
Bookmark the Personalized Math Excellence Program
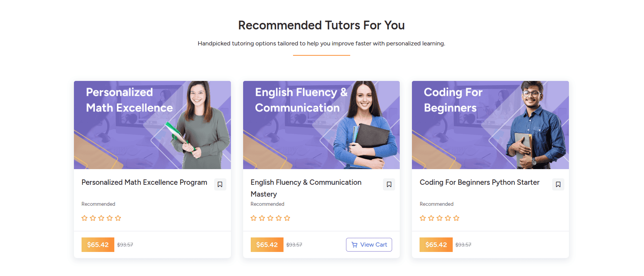tap(220, 184)
